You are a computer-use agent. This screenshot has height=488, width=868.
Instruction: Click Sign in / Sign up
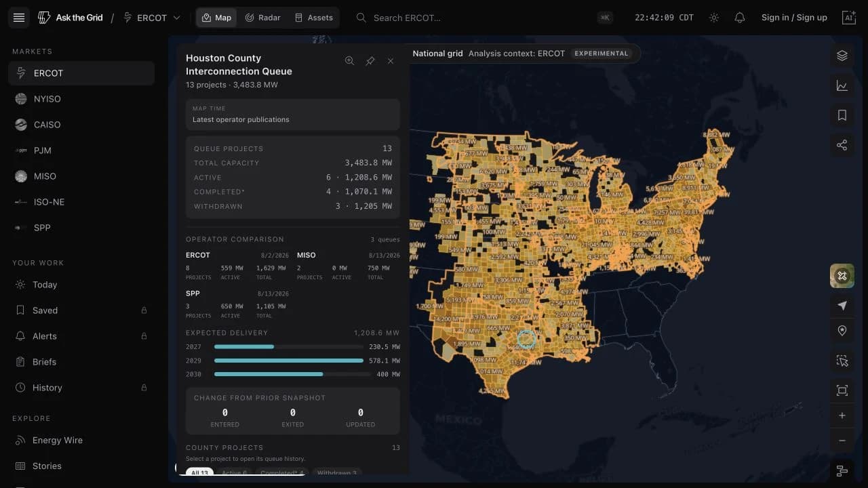click(794, 18)
